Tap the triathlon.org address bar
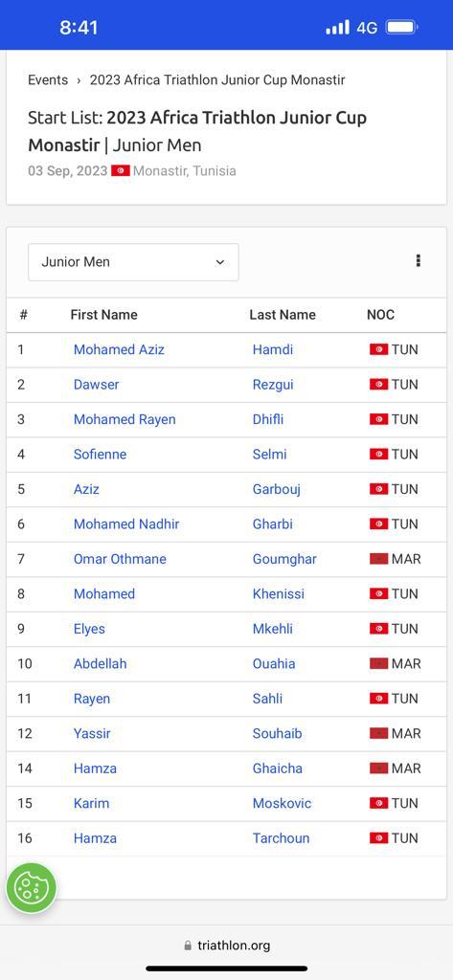The width and height of the screenshot is (453, 980). click(226, 946)
